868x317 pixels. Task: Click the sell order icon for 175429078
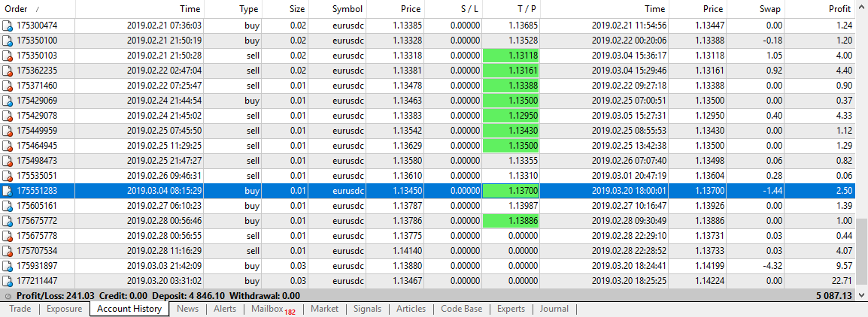pyautogui.click(x=8, y=115)
